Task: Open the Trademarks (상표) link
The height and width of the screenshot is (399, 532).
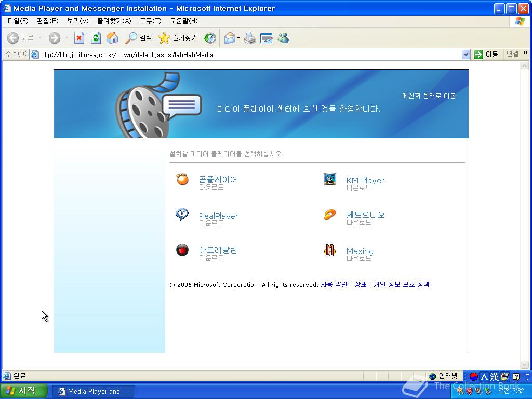Action: (x=361, y=284)
